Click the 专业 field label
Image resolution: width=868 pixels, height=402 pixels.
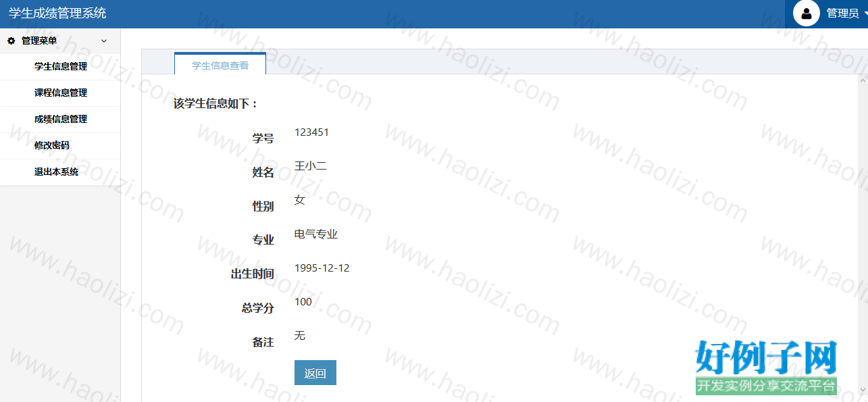[x=263, y=241]
